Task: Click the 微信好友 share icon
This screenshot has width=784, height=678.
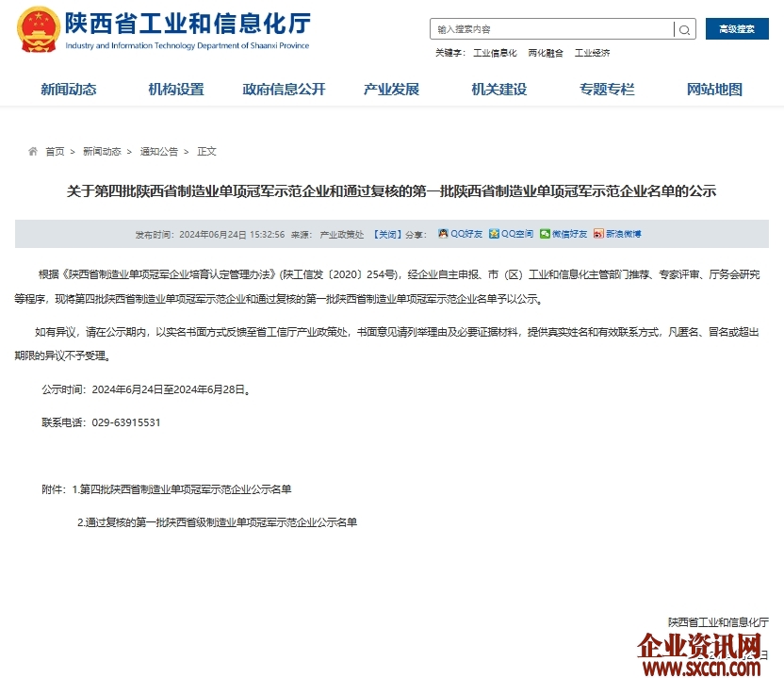Action: click(x=545, y=234)
